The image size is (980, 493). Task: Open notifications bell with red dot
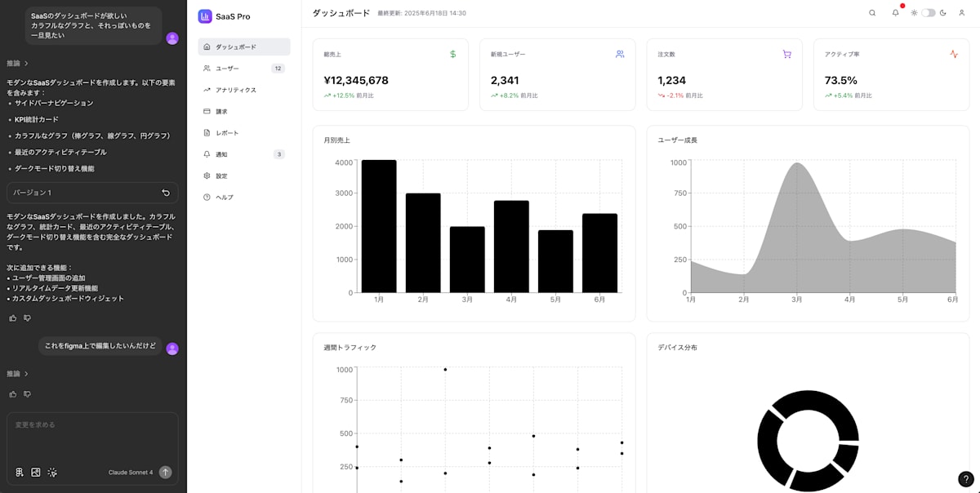tap(895, 13)
